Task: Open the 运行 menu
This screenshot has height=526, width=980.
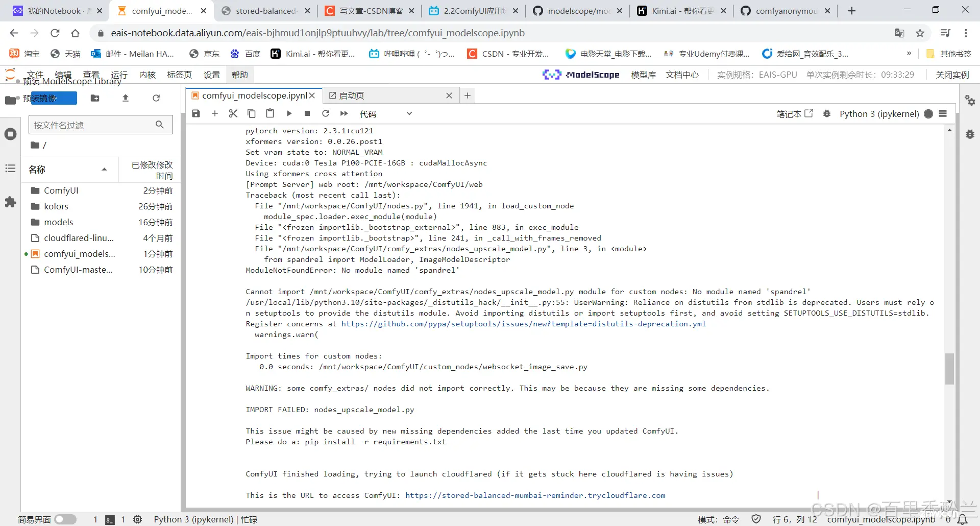Action: point(119,75)
